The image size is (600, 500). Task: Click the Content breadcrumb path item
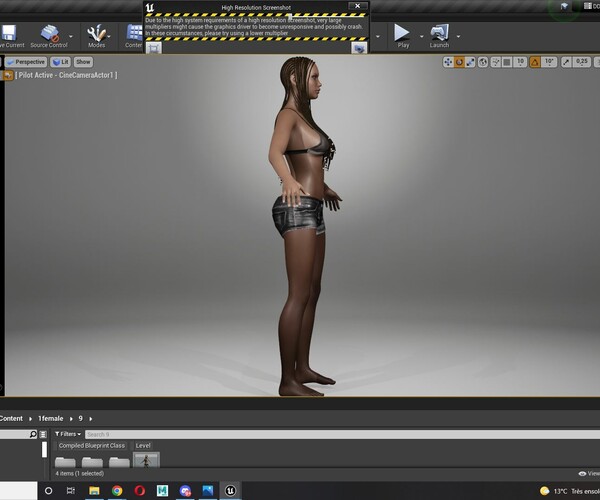pos(11,419)
